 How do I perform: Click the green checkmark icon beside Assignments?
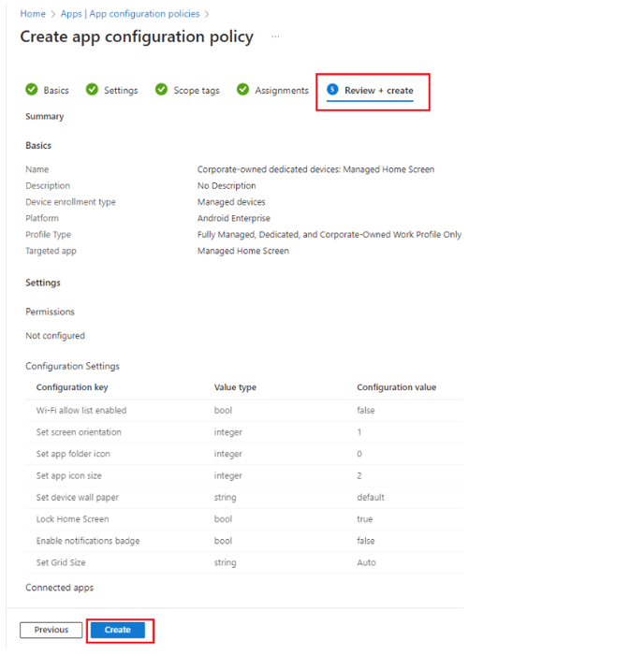coord(242,89)
